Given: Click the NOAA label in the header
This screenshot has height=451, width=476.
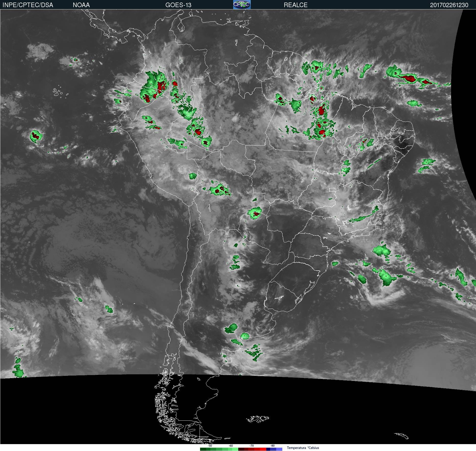Looking at the screenshot, I should pyautogui.click(x=81, y=5).
